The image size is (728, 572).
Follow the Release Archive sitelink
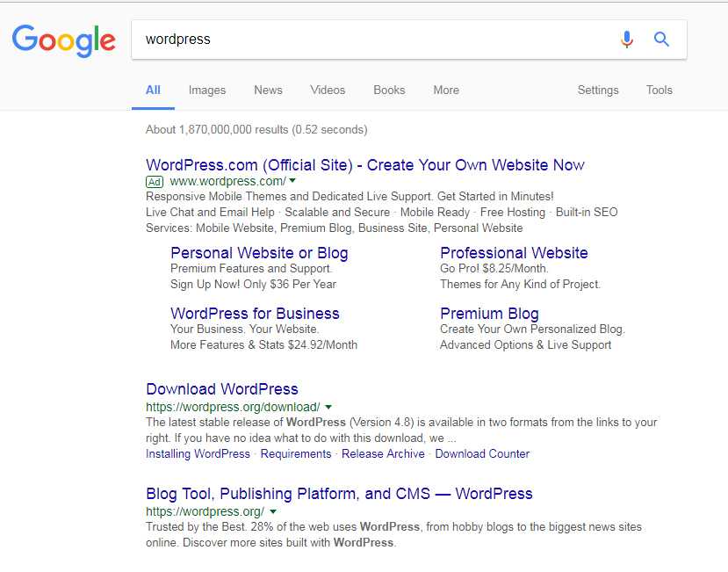(383, 454)
